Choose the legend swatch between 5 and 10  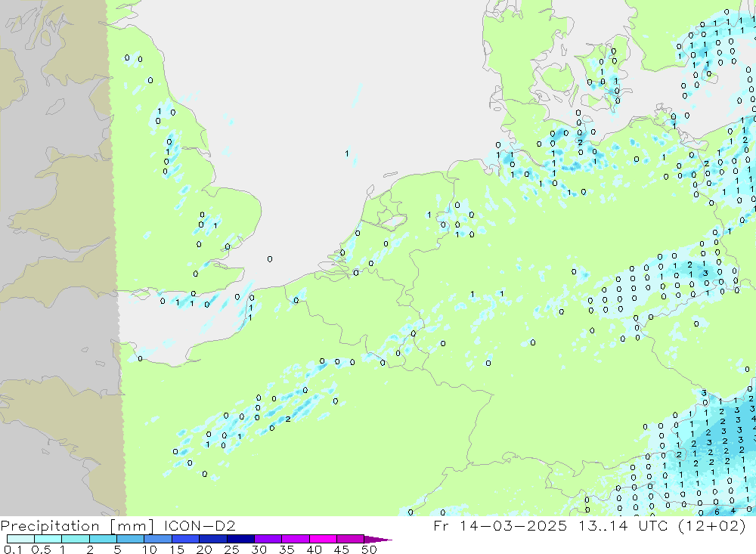131,539
